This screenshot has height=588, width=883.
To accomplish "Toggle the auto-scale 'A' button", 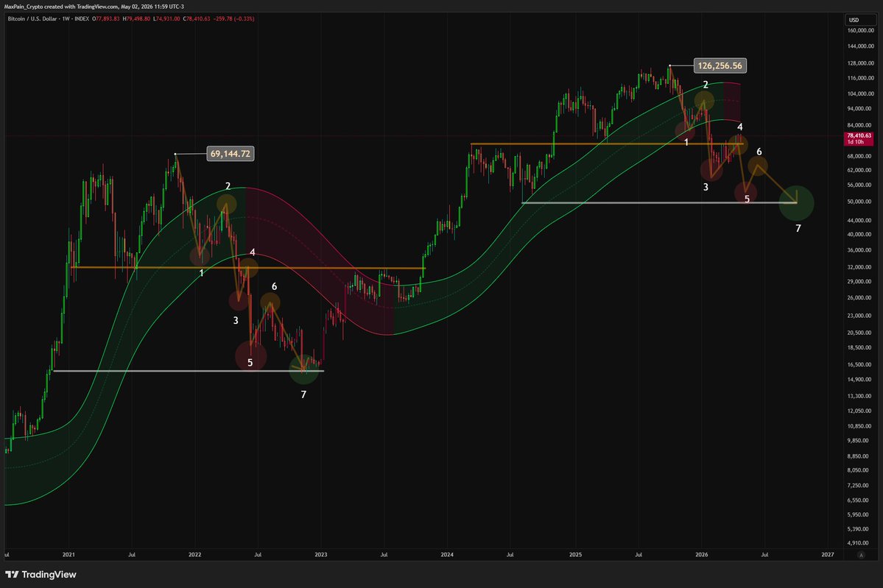I will [860, 555].
